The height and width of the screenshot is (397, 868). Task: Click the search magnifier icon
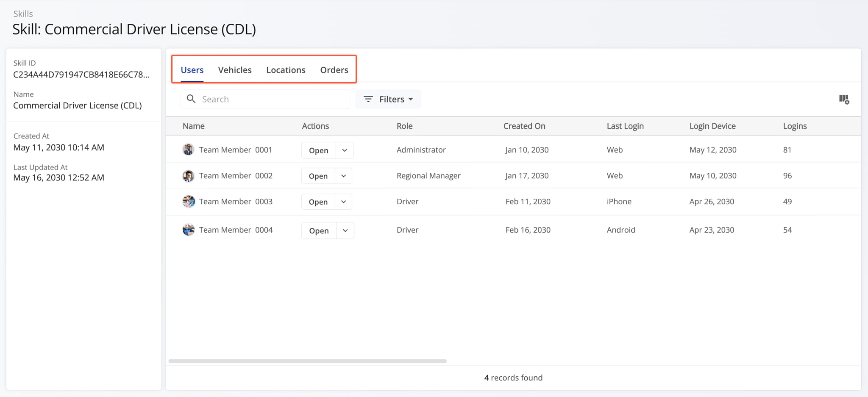(x=191, y=99)
